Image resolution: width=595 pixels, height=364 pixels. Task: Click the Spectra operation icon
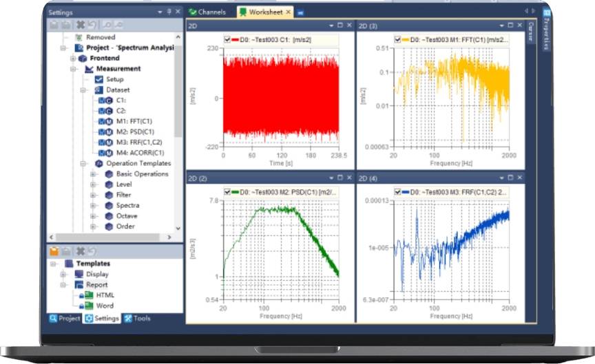(109, 206)
